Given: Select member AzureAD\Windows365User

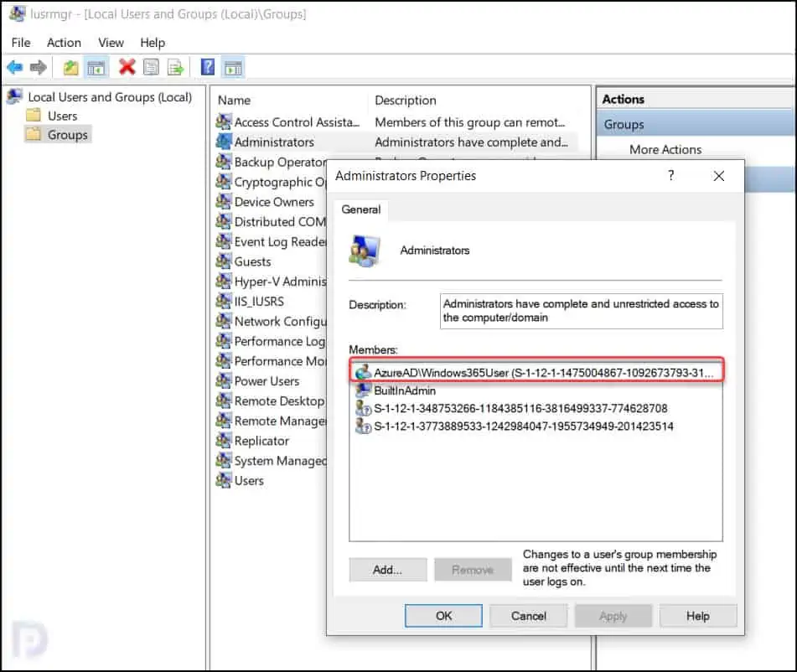Looking at the screenshot, I should click(x=536, y=373).
